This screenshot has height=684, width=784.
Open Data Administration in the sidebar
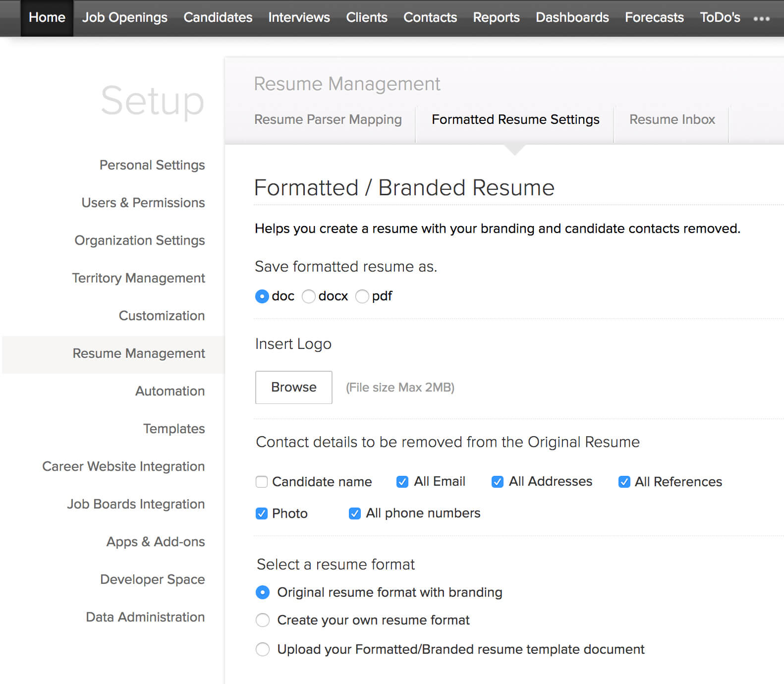[x=145, y=617]
